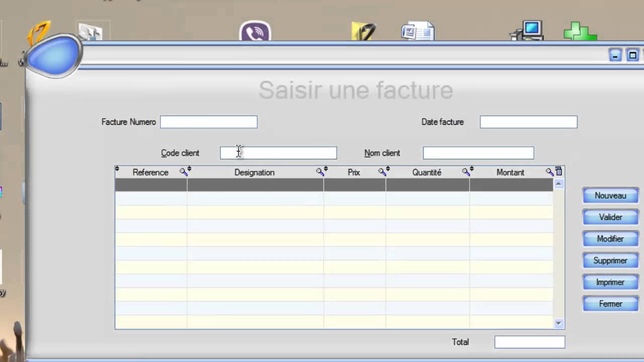644x362 pixels.
Task: Sort by the Quantité column arrows
Action: click(x=471, y=169)
